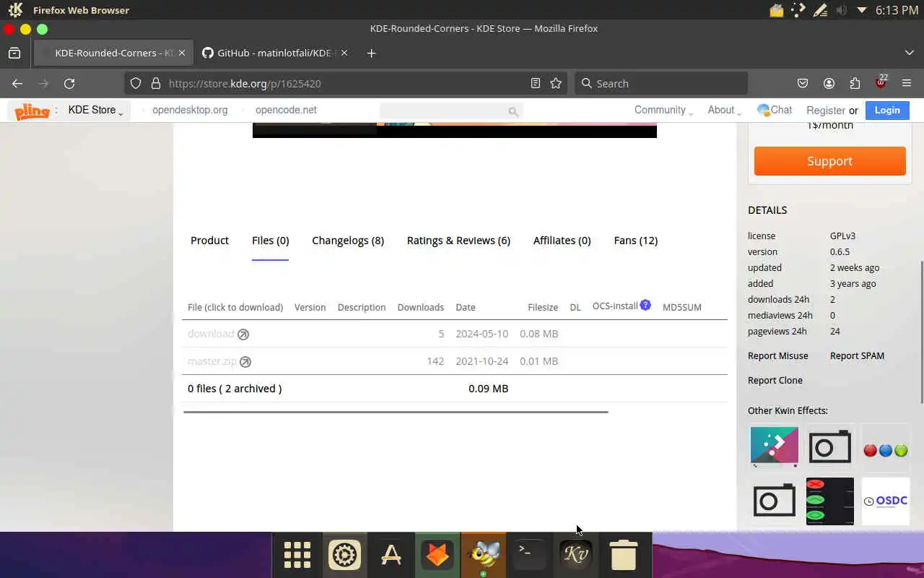The width and height of the screenshot is (924, 578).
Task: Focus the Firefox Search box
Action: (661, 83)
